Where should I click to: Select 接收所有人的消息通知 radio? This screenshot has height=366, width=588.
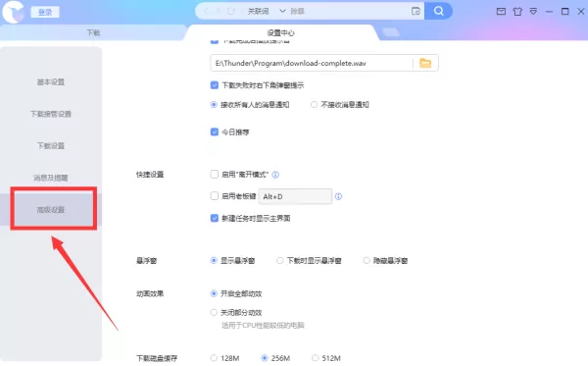[214, 105]
